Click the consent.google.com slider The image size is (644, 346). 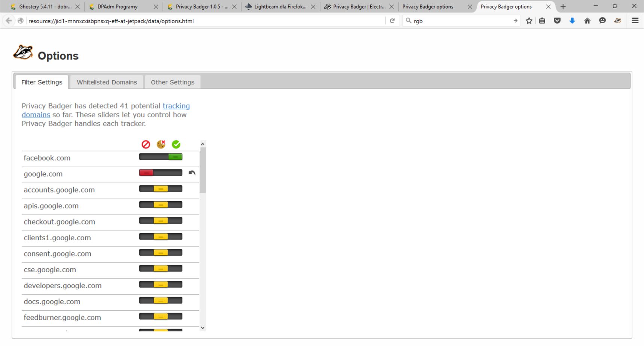click(161, 252)
